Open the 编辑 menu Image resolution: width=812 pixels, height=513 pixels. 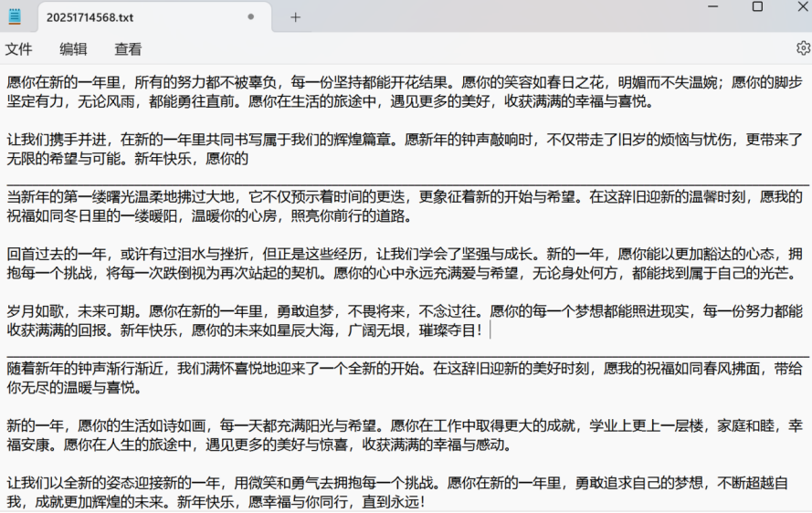[73, 49]
